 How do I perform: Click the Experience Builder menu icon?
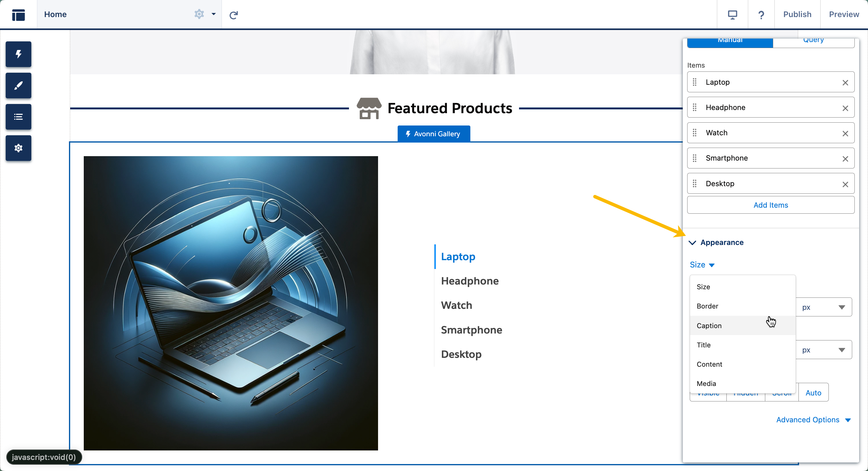[18, 15]
